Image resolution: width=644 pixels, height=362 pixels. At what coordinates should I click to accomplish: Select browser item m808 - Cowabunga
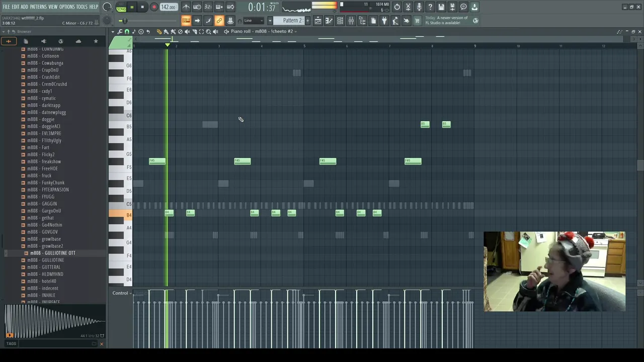click(45, 63)
